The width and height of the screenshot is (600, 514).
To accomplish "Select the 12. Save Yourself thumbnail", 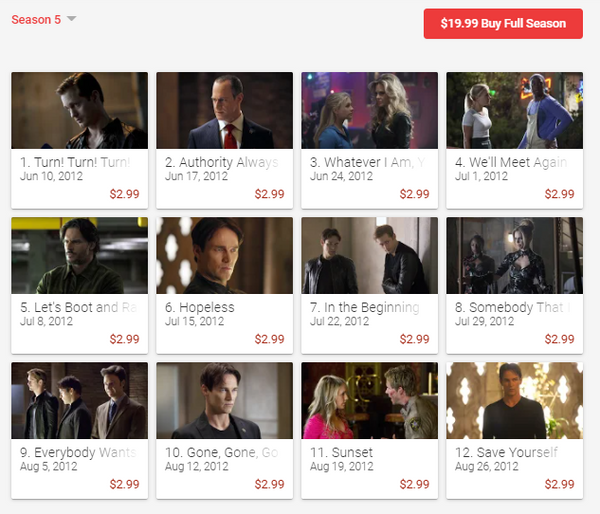I will click(515, 400).
